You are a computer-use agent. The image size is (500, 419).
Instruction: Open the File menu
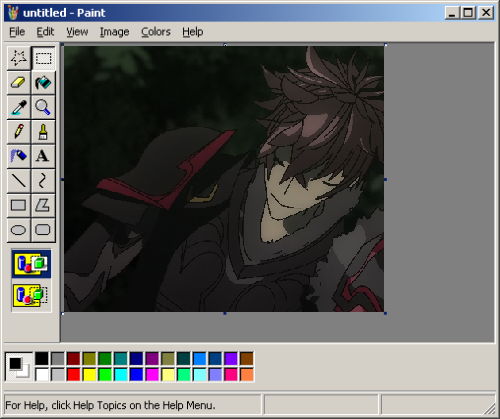coord(17,32)
